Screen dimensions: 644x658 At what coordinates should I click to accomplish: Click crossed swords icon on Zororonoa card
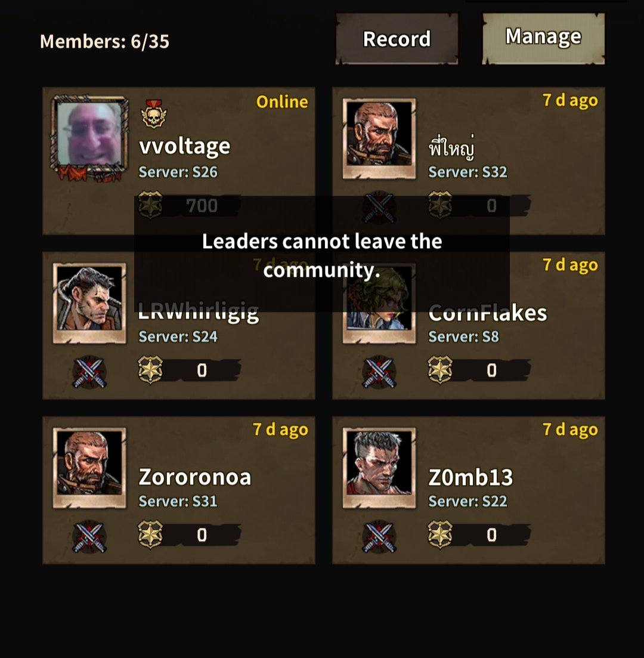coord(89,536)
